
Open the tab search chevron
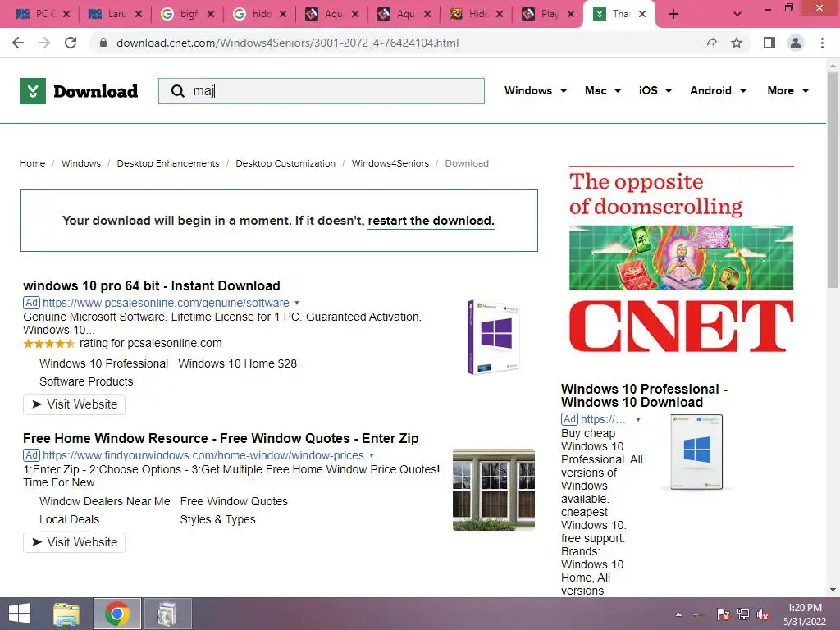pos(737,14)
